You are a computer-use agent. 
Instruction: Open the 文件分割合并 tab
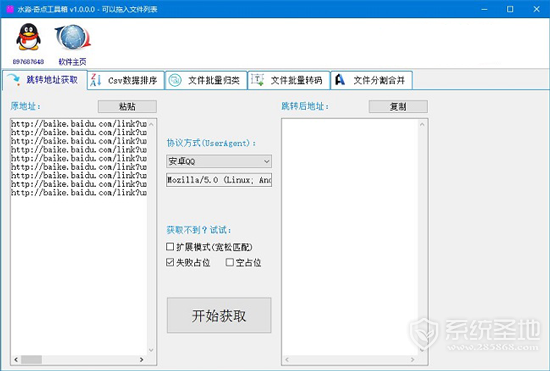click(x=371, y=80)
